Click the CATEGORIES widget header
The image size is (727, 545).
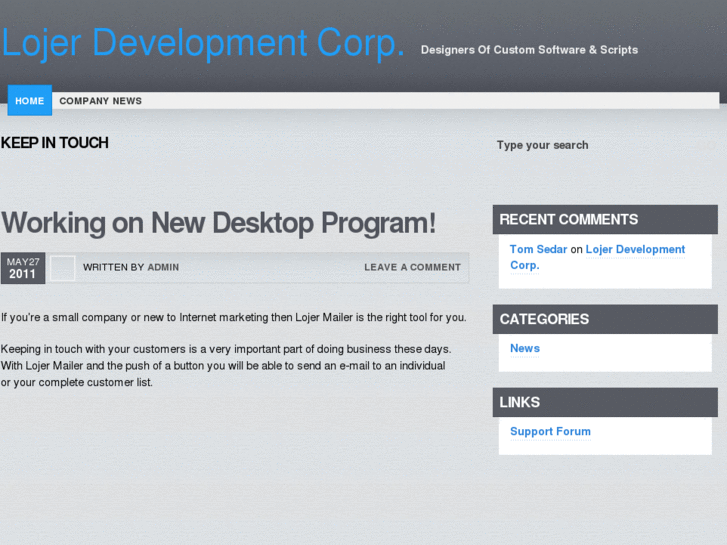click(x=605, y=319)
